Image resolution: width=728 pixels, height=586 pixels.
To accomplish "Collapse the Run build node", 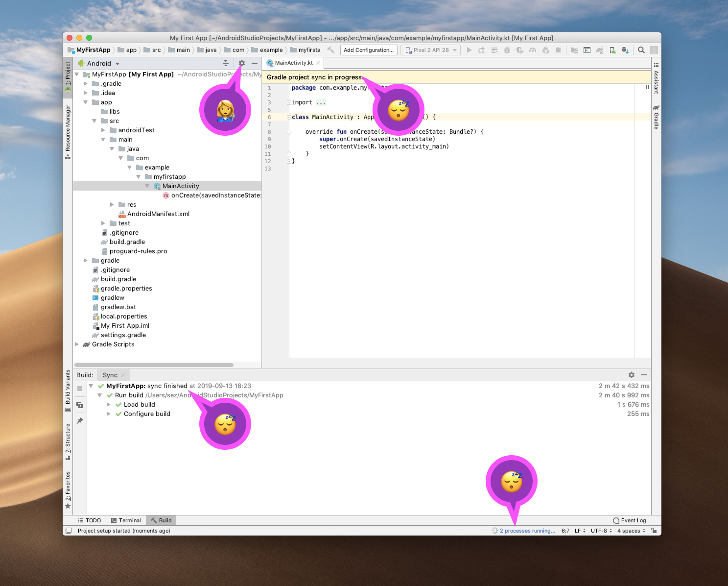I will point(100,395).
